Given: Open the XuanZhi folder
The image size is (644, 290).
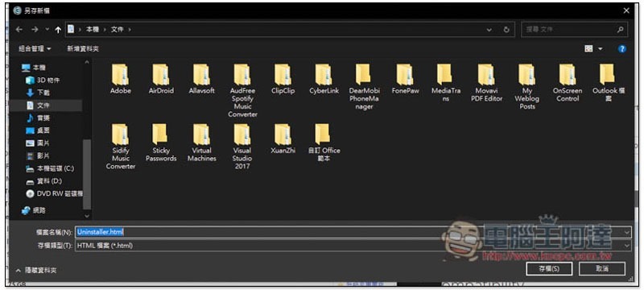Looking at the screenshot, I should [283, 139].
